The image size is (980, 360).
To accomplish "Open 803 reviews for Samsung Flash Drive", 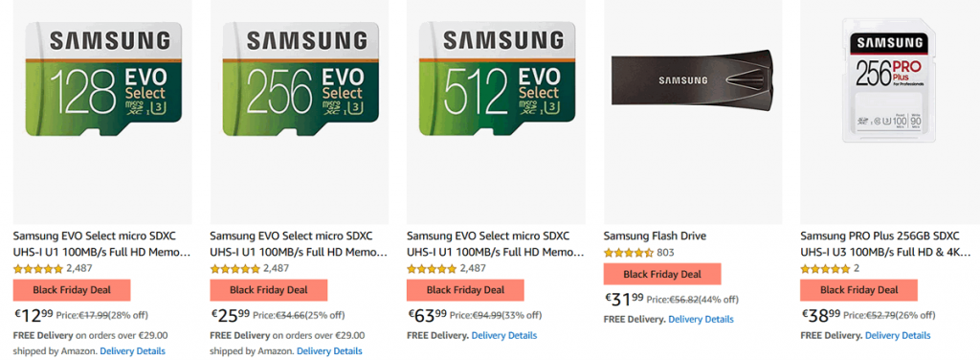I will (x=666, y=253).
